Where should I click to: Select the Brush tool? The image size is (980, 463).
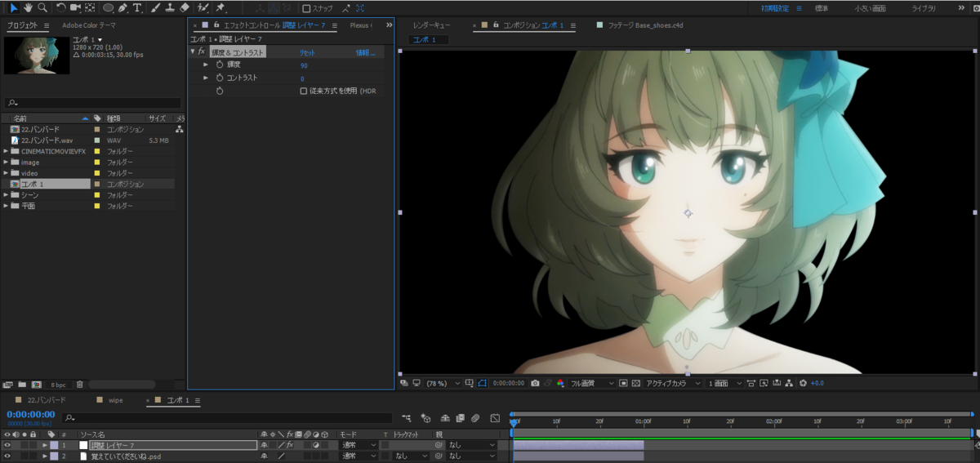coord(155,7)
